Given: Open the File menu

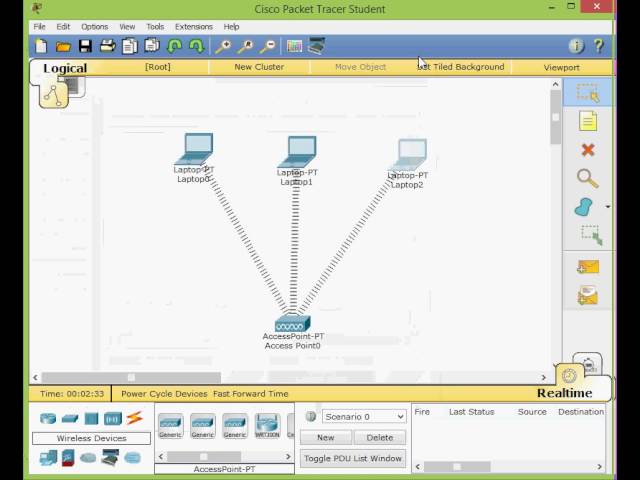Looking at the screenshot, I should [x=40, y=27].
